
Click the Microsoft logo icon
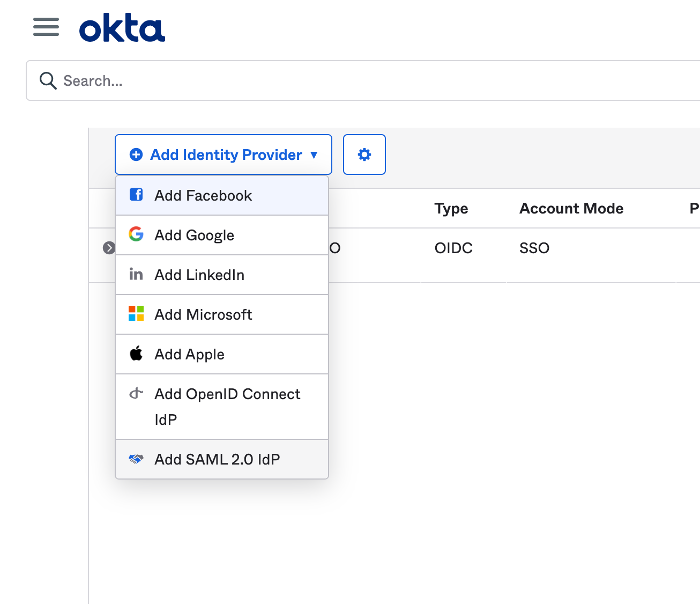(136, 313)
